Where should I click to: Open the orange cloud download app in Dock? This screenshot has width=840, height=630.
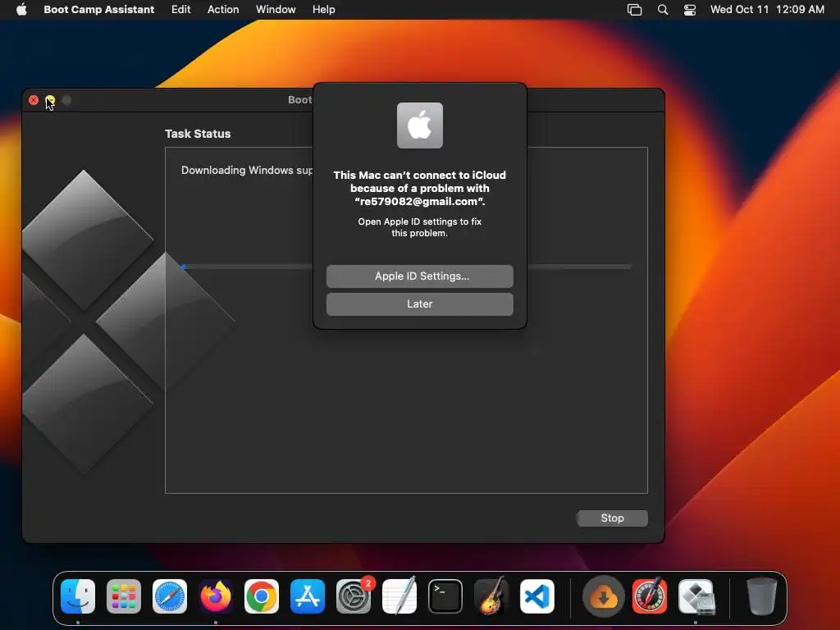pyautogui.click(x=603, y=596)
